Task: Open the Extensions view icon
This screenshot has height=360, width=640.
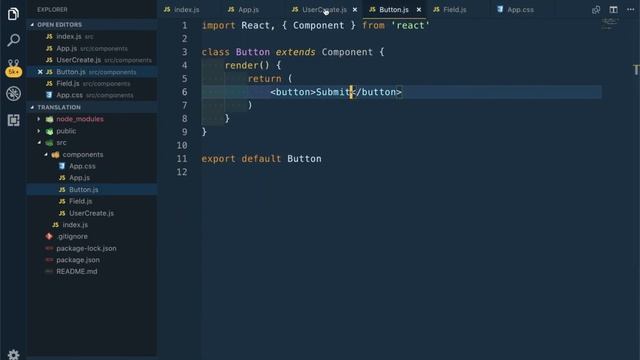Action: tap(13, 120)
